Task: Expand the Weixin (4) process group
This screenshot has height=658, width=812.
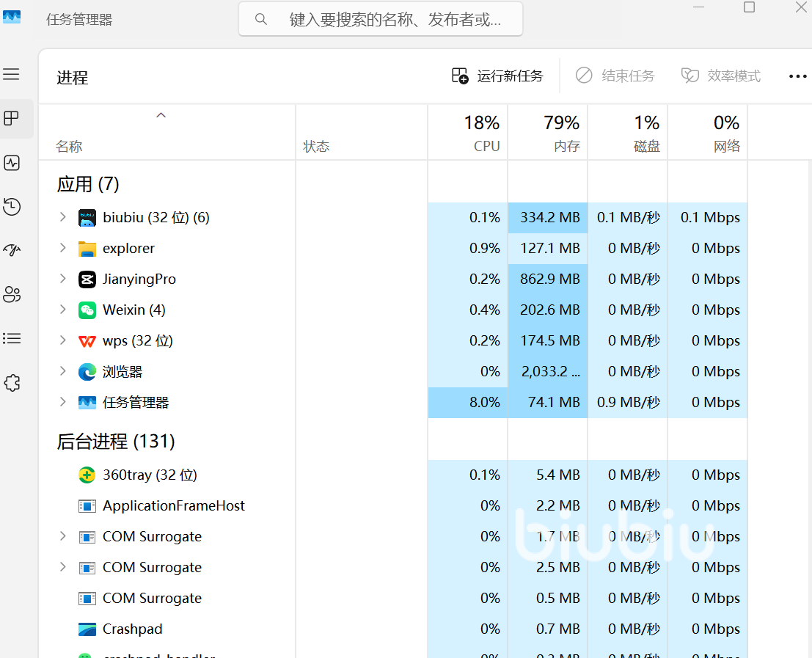Action: point(63,310)
